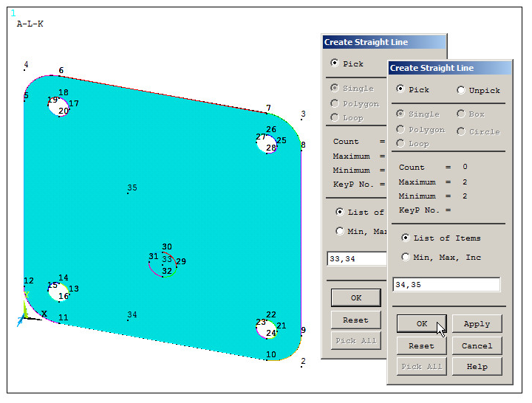Click the back Create Straight Line title bar

pyautogui.click(x=384, y=42)
